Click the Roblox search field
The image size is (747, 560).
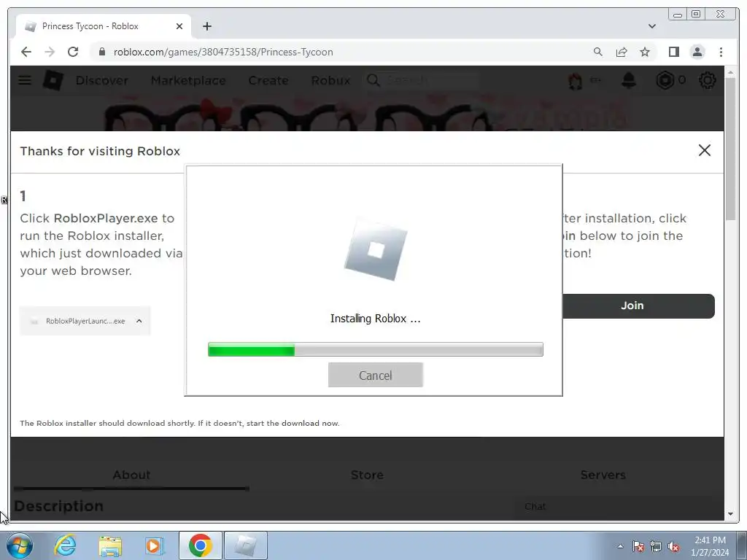coord(422,80)
